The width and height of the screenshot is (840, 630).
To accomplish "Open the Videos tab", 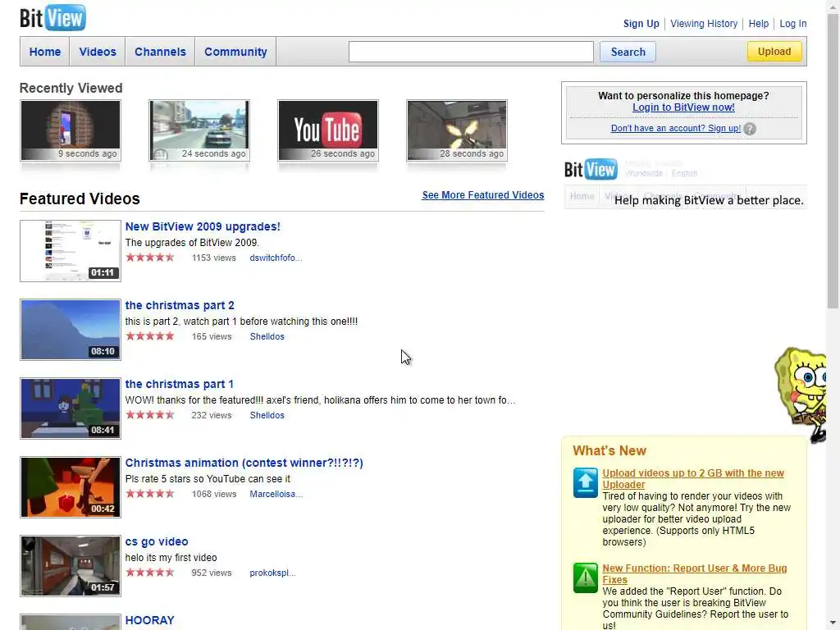I will tap(98, 52).
